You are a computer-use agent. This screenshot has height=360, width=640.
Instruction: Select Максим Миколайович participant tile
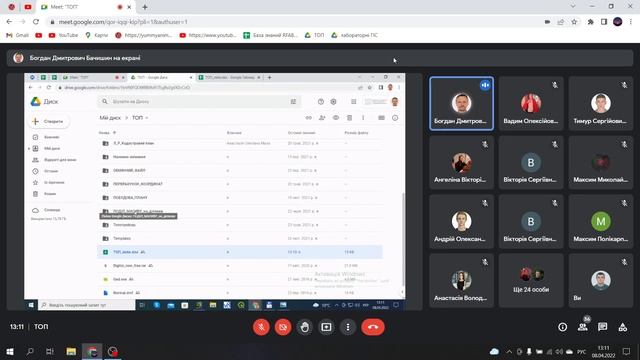(600, 162)
